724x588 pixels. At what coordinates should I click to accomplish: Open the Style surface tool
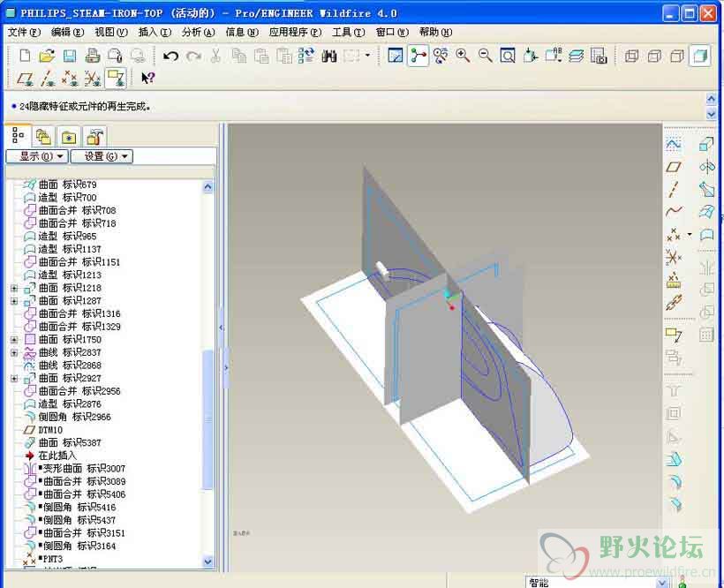point(706,235)
